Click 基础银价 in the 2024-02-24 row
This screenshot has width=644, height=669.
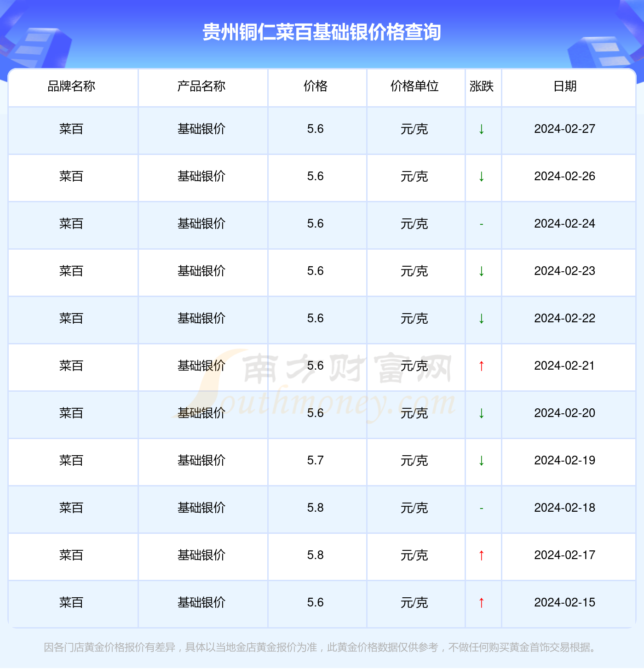tap(201, 224)
